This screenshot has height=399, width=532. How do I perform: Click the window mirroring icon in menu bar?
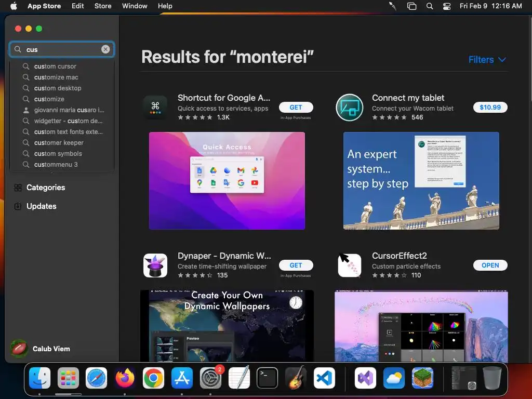tap(411, 6)
